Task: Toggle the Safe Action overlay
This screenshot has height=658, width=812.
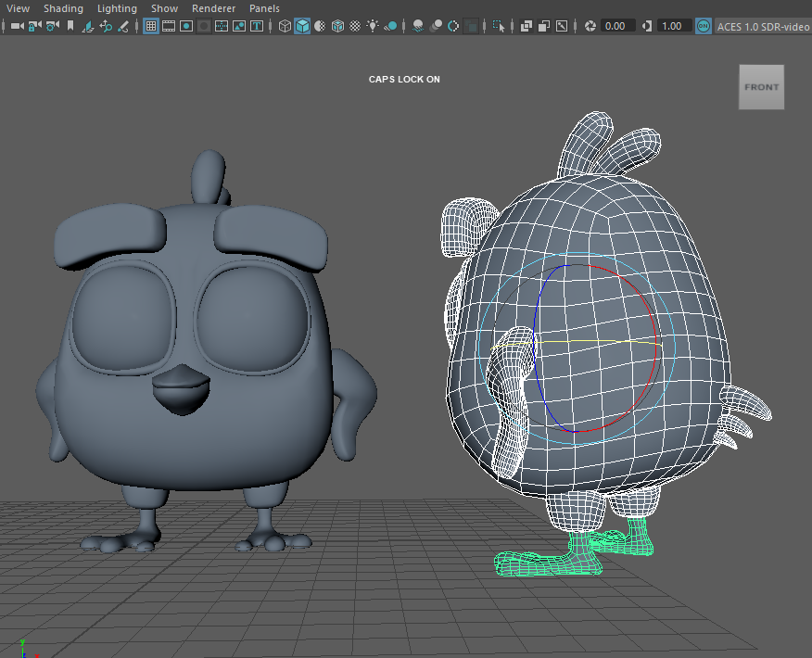Action: (x=239, y=26)
